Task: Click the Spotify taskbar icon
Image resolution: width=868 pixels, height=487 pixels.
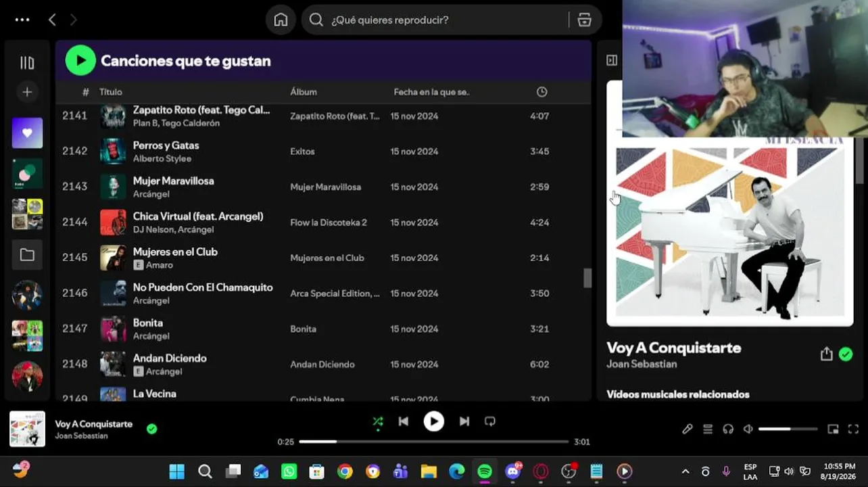Action: point(485,471)
